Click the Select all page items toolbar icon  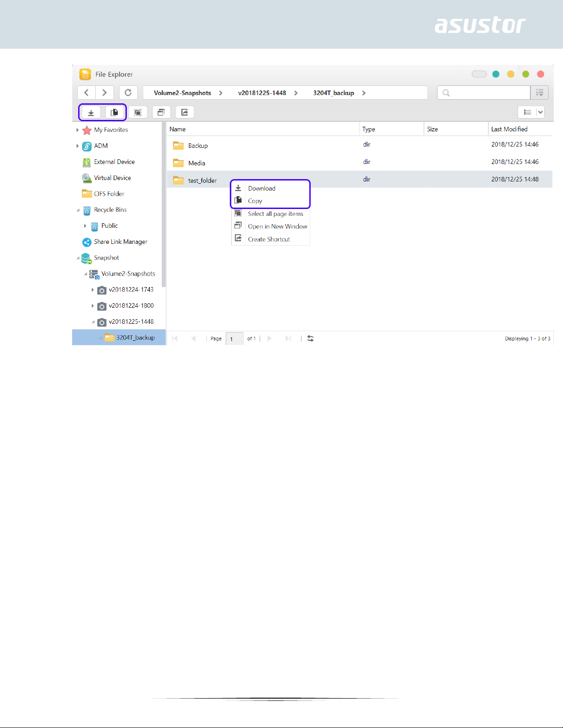pos(137,112)
